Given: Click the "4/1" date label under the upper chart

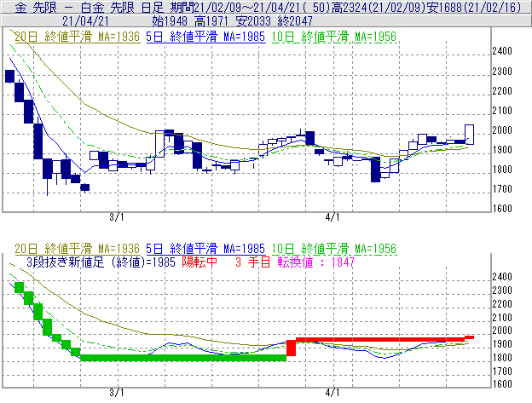Looking at the screenshot, I should click(x=332, y=217).
